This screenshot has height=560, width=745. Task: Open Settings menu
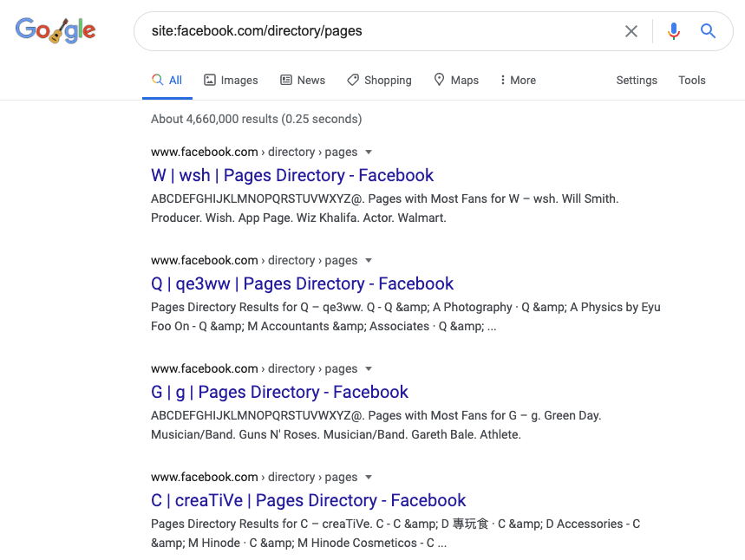[x=637, y=80]
